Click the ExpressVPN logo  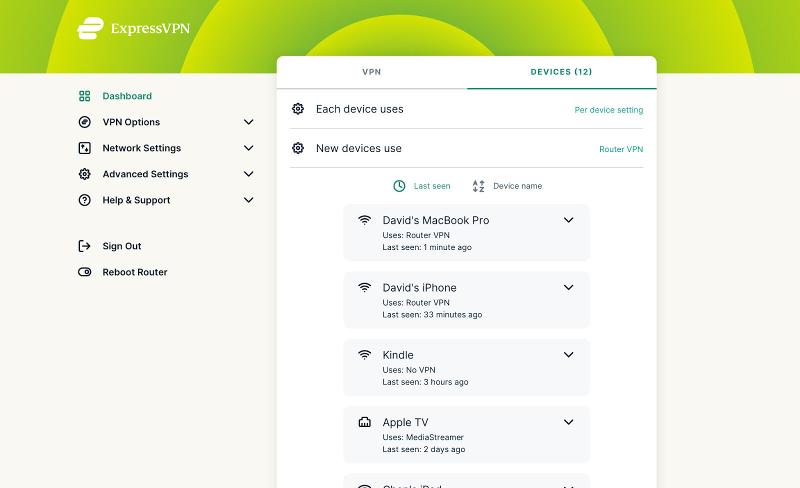pos(133,28)
